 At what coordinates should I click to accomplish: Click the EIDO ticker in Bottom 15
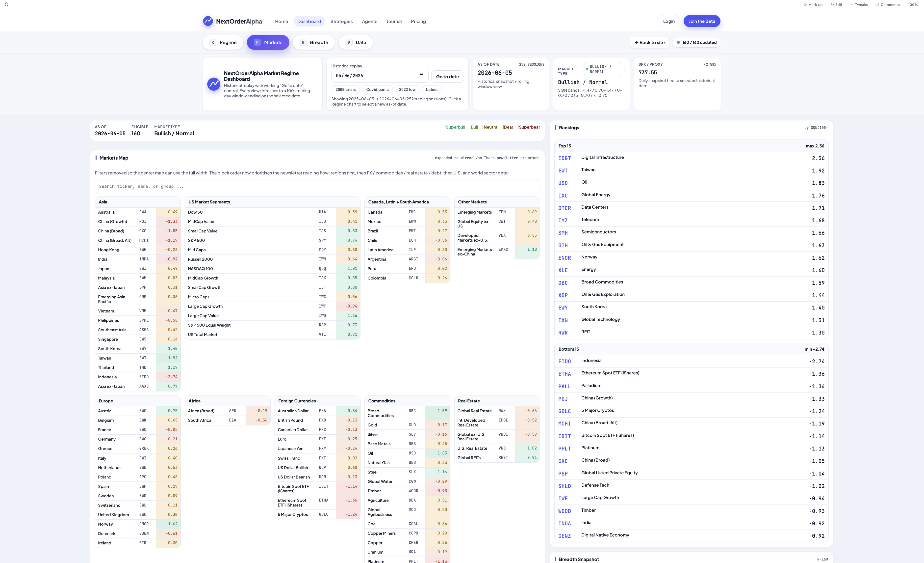[x=564, y=362]
